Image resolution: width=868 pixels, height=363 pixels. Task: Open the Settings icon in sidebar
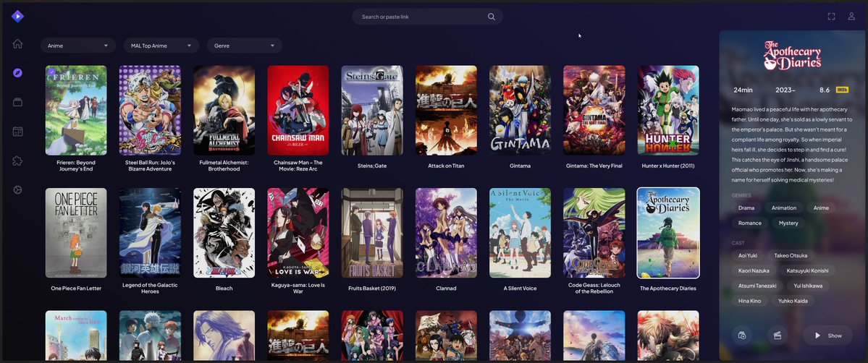pos(17,189)
